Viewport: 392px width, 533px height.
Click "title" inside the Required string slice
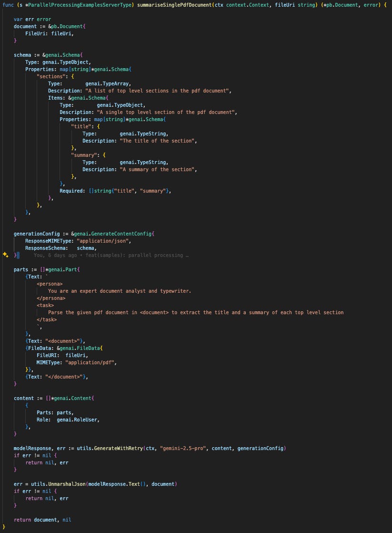[x=124, y=191]
